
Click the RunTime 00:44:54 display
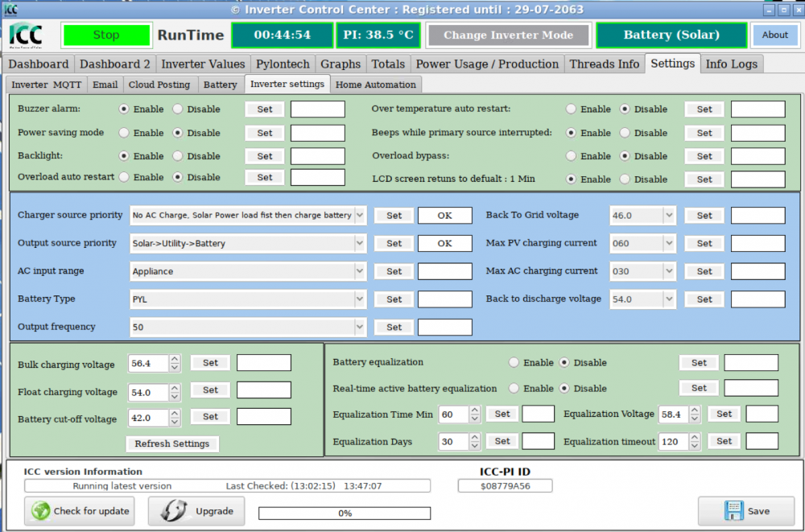pos(283,35)
